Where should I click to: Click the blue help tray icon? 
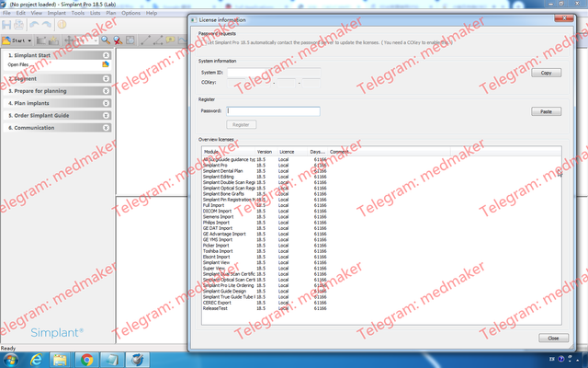coord(561,359)
